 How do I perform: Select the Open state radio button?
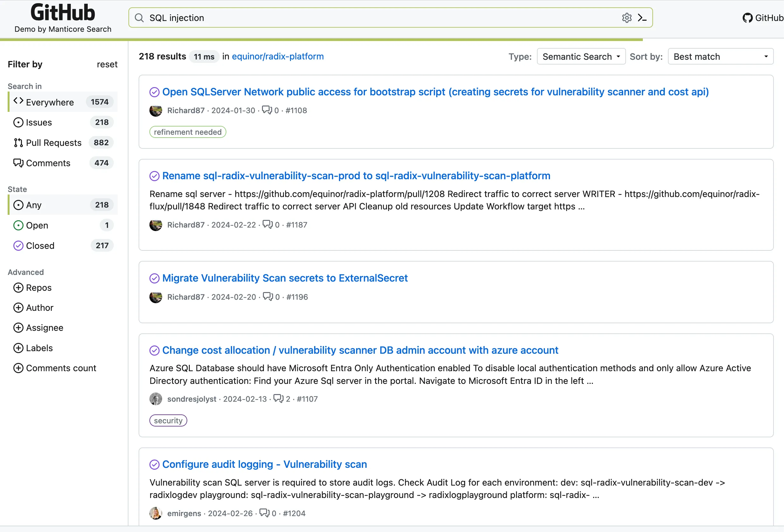click(x=18, y=225)
